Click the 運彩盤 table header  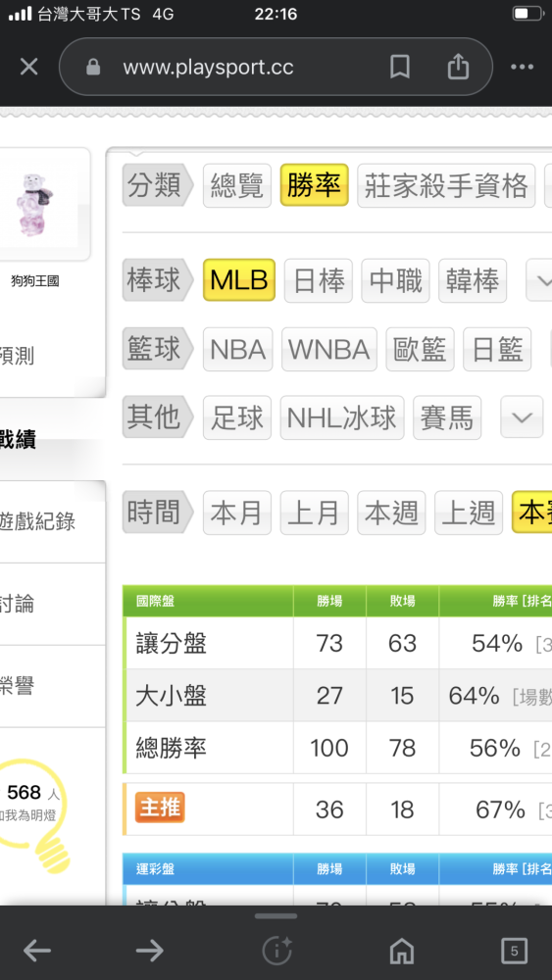[155, 868]
